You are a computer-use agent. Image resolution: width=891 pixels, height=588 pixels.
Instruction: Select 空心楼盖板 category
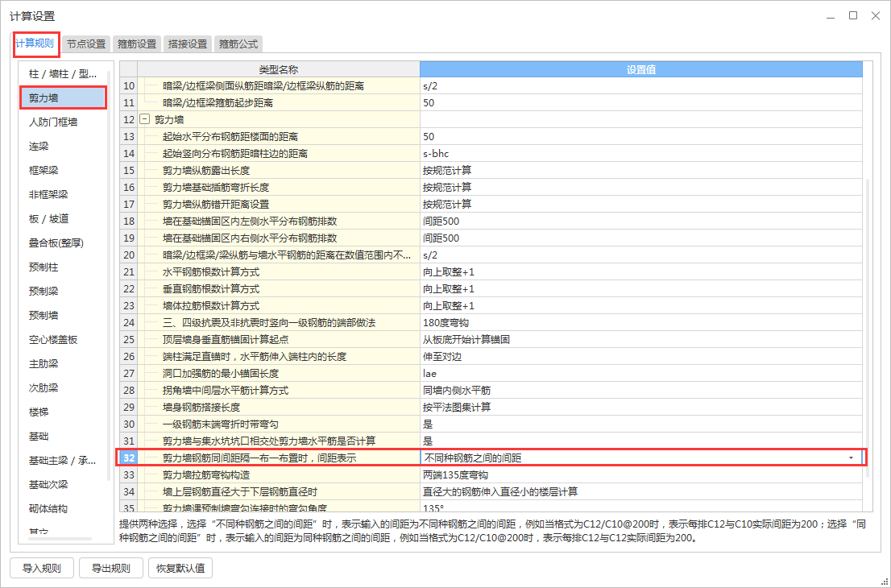point(63,340)
